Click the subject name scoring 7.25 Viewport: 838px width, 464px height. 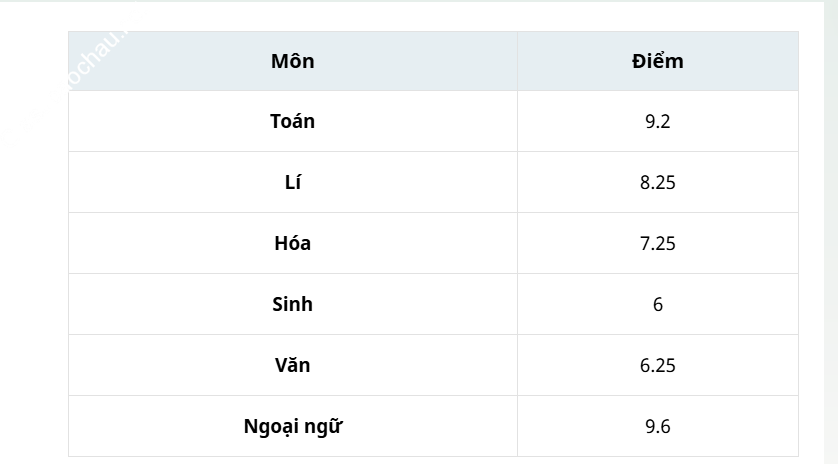[x=292, y=244]
